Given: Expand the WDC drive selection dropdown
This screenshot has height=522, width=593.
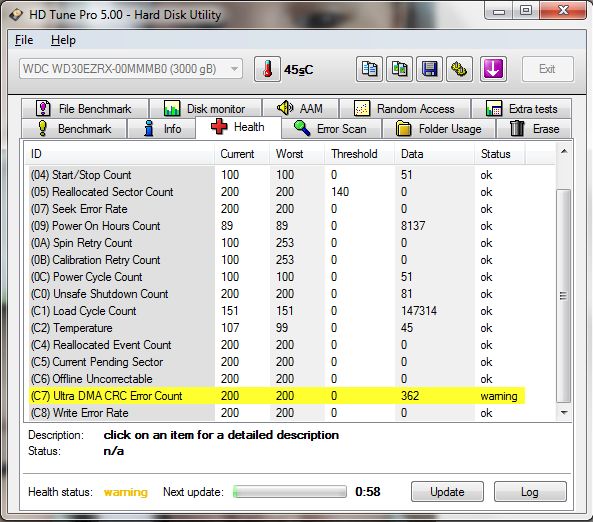Looking at the screenshot, I should (x=131, y=69).
